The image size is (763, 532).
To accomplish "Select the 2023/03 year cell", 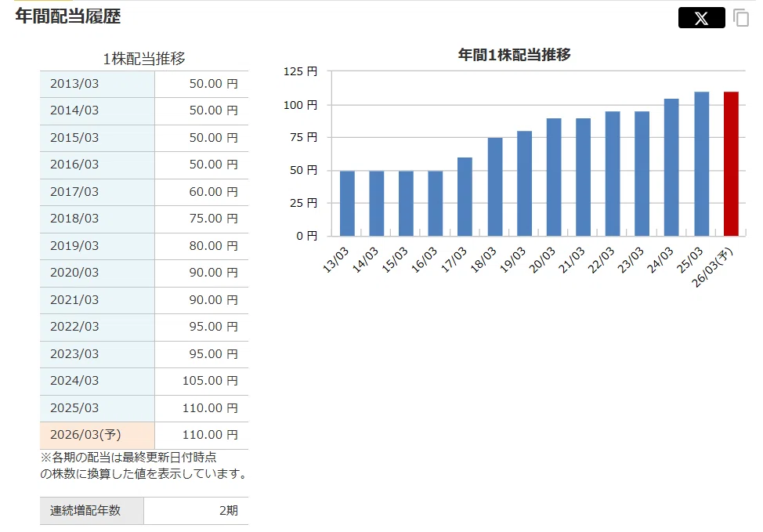I will click(97, 354).
